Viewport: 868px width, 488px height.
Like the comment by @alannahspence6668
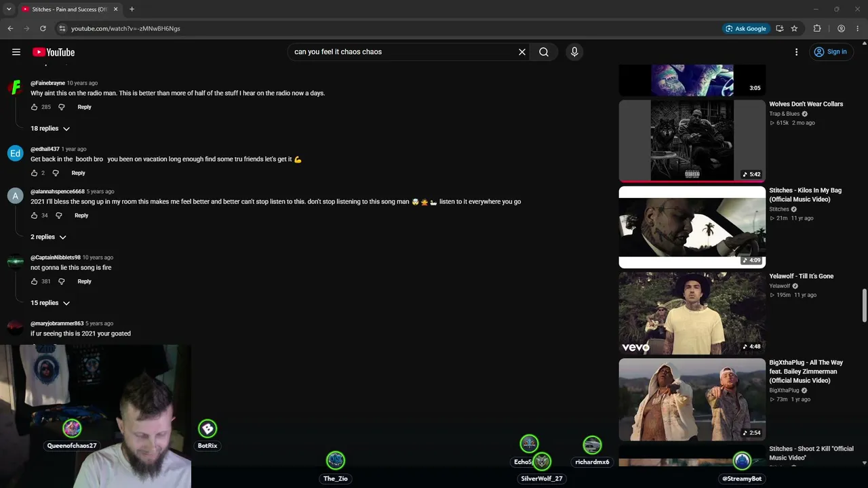pyautogui.click(x=34, y=216)
